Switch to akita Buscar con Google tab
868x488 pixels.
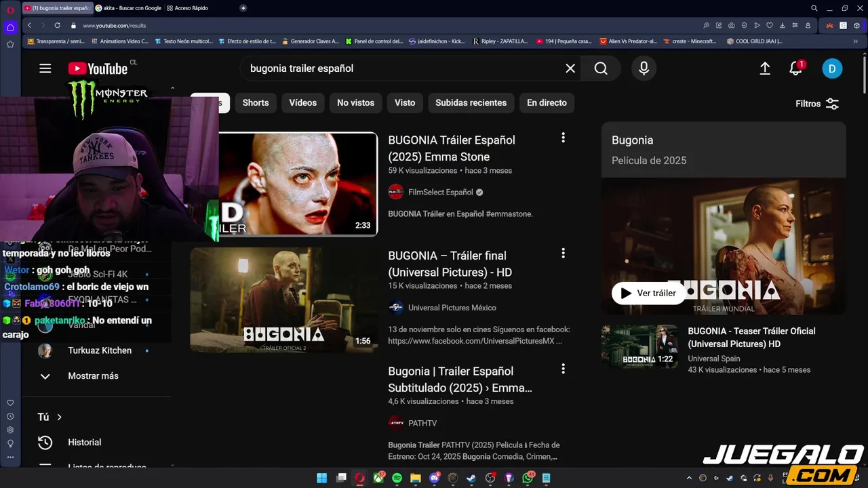(x=129, y=8)
